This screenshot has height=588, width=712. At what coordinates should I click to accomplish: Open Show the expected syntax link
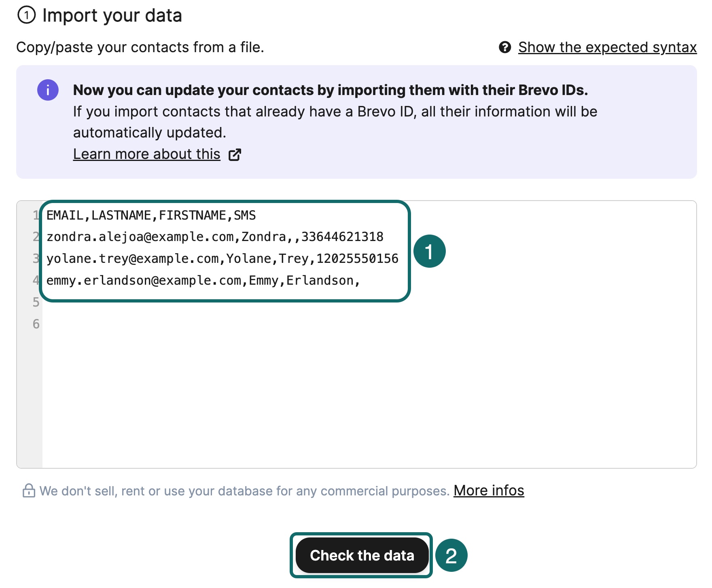coord(607,47)
